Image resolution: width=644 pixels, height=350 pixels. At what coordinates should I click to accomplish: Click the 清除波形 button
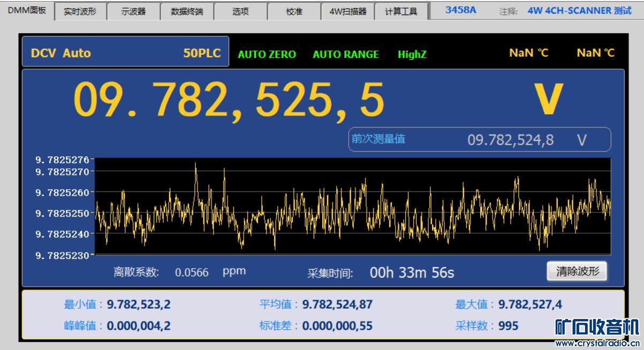577,271
